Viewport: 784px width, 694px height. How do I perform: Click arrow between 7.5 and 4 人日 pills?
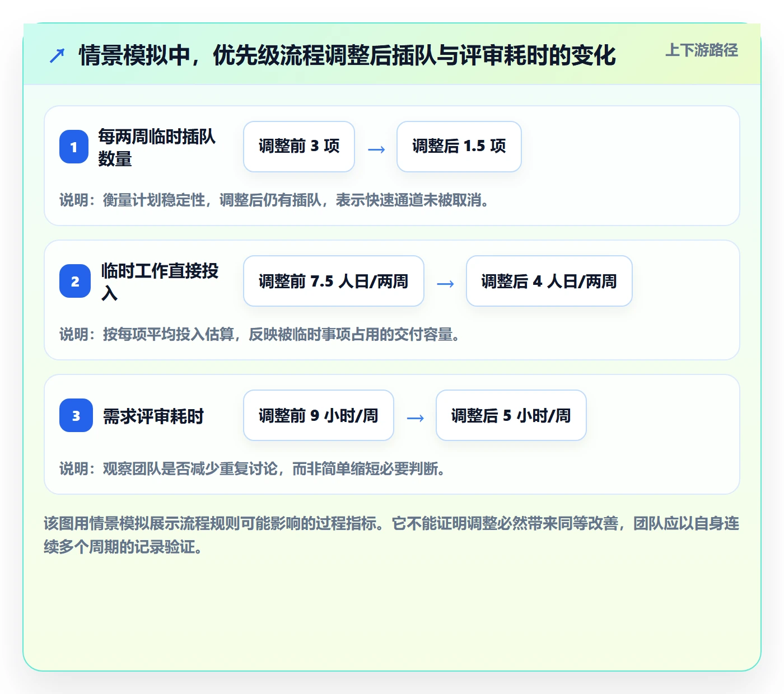pyautogui.click(x=445, y=284)
